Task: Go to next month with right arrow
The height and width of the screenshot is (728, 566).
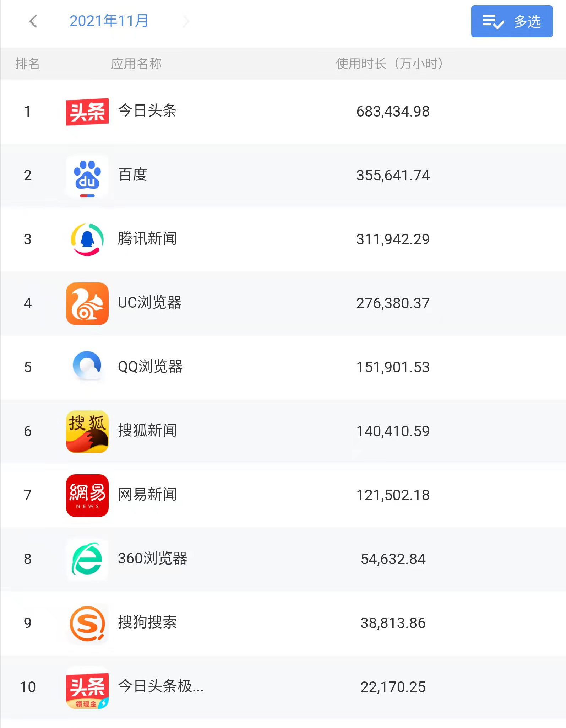Action: 185,21
